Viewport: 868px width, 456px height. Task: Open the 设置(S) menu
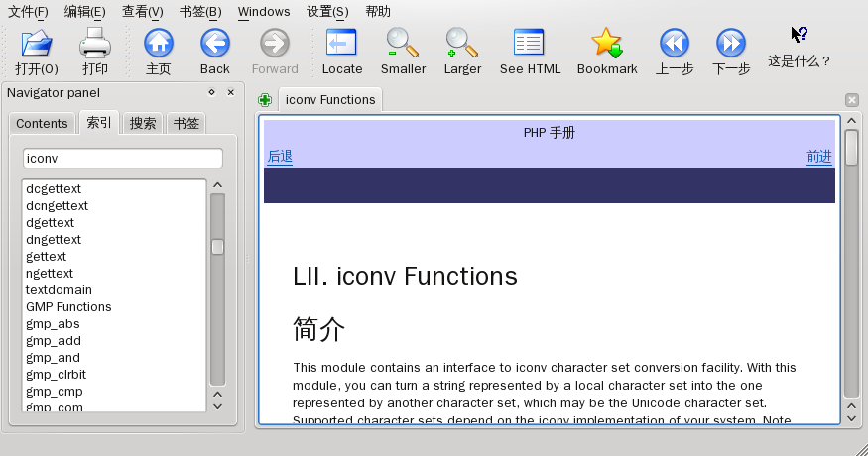[x=327, y=12]
